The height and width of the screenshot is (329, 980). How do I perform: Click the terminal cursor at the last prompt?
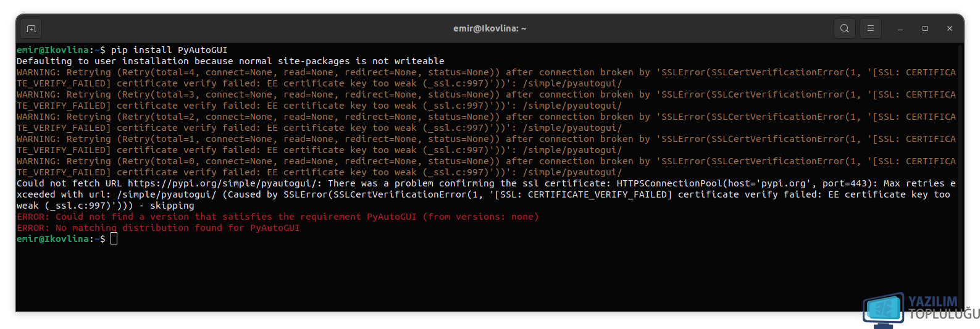pos(114,239)
